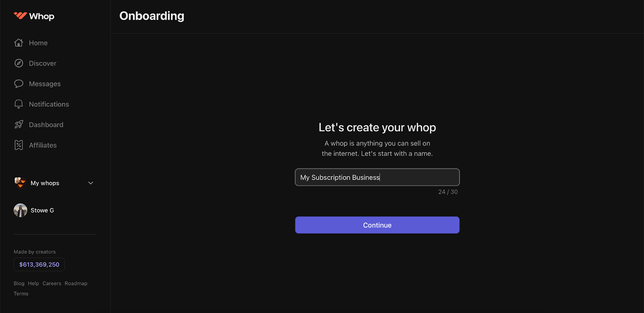Click the Messages speech bubble icon
The width and height of the screenshot is (644, 313).
(x=19, y=84)
